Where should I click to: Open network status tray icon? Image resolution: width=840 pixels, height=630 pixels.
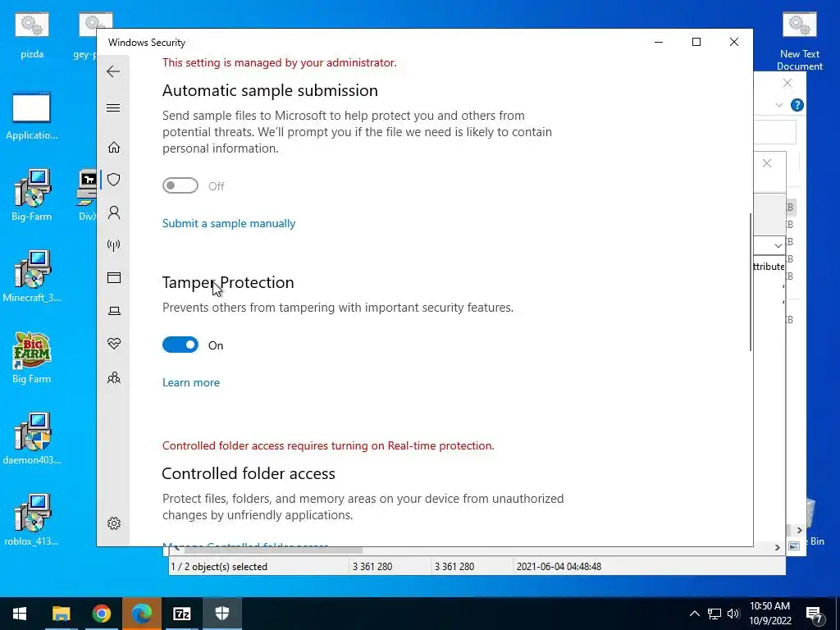714,614
